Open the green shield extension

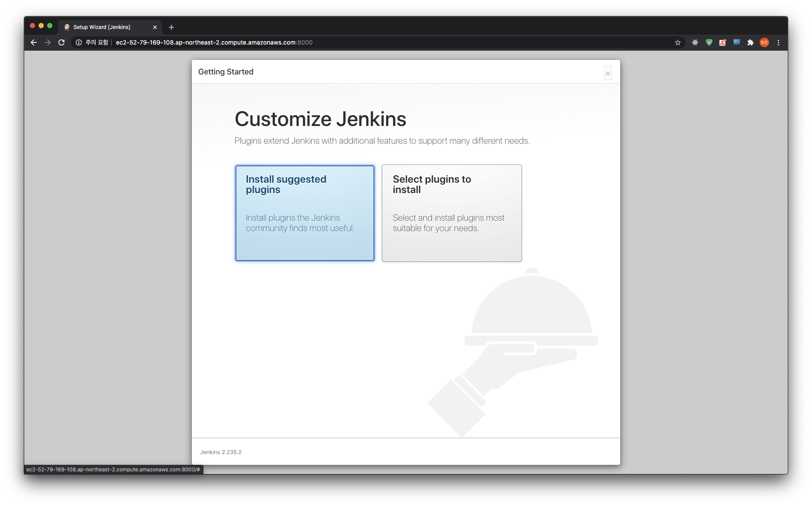point(709,42)
